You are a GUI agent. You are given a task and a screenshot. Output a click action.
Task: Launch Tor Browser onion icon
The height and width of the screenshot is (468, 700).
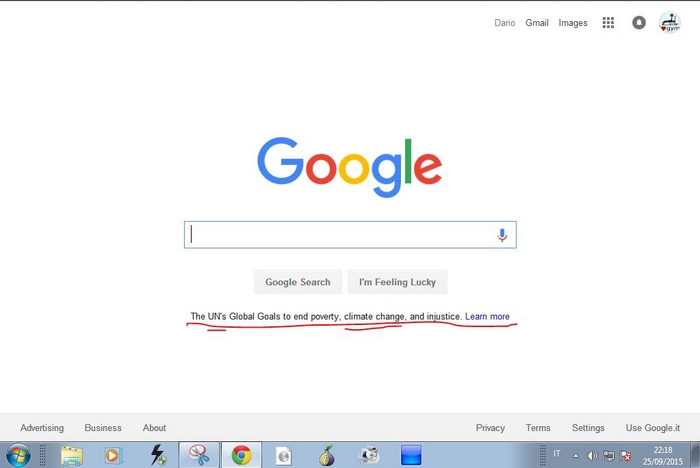click(x=327, y=455)
